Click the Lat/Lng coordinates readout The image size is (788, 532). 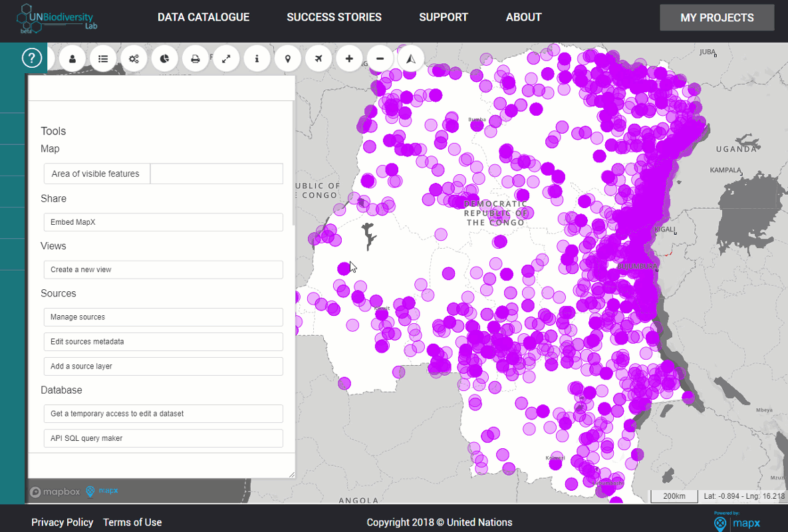click(743, 496)
